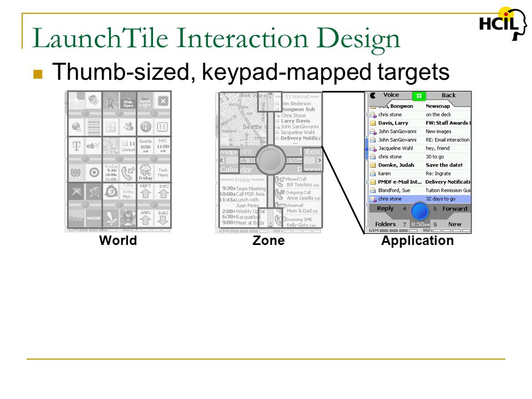Select the AAPL stock arrow tile
The width and height of the screenshot is (532, 399).
[146, 218]
